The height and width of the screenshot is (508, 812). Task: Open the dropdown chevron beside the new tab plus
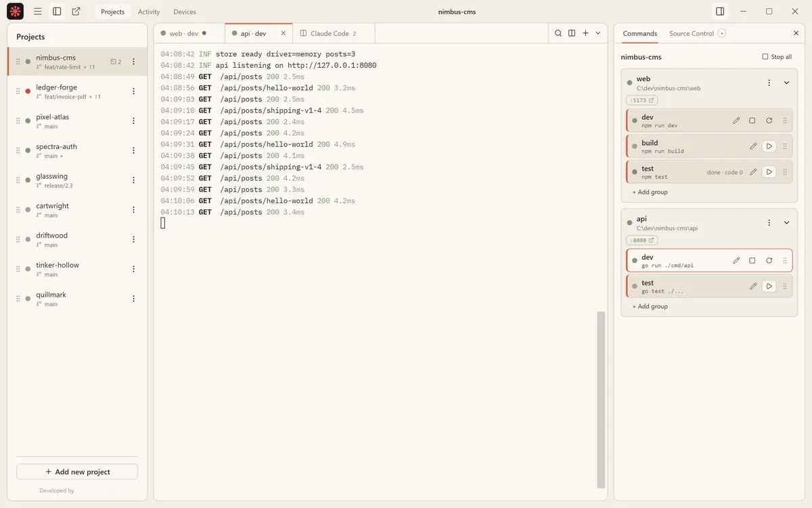point(598,33)
